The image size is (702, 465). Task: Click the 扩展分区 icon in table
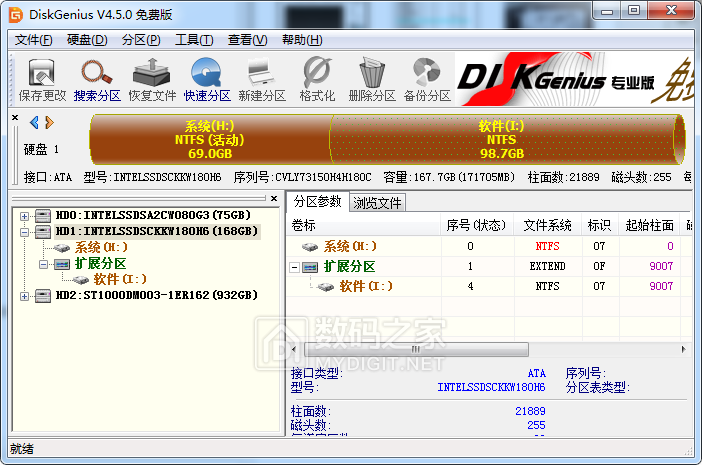pos(310,267)
